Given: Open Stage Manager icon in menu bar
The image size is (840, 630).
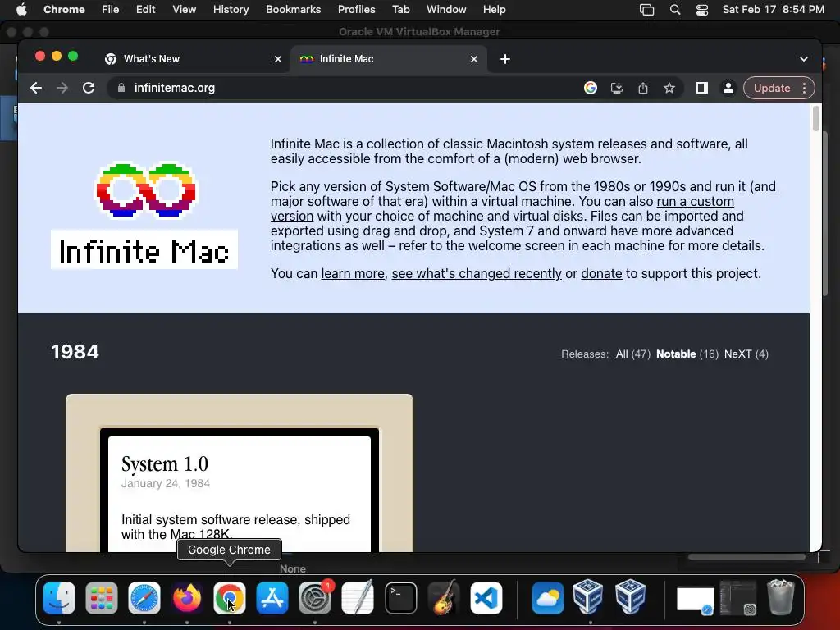Looking at the screenshot, I should pos(646,10).
